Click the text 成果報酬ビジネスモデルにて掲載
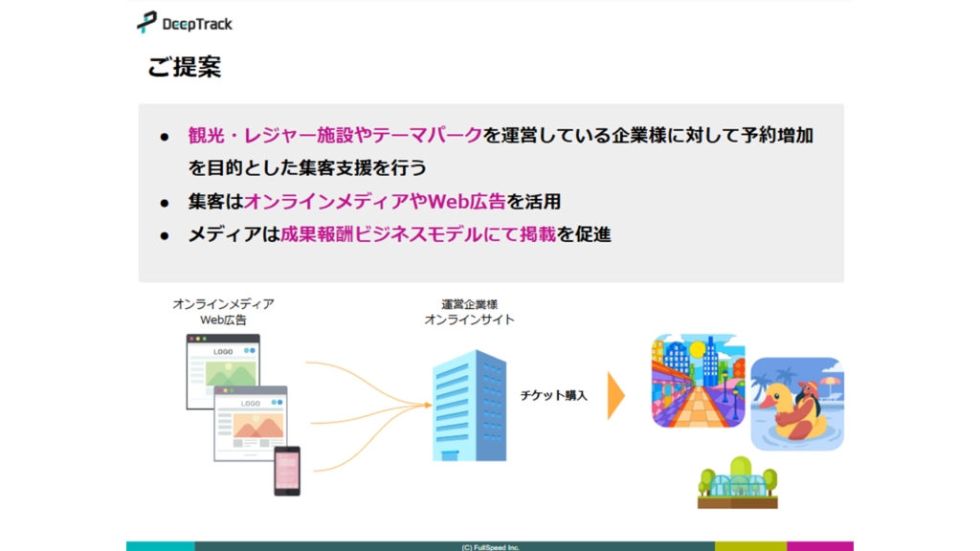Screen dimensions: 980x551 click(418, 234)
